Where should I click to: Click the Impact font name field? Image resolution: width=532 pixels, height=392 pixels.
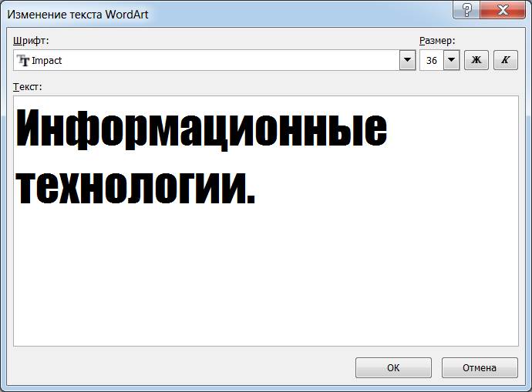click(x=207, y=60)
